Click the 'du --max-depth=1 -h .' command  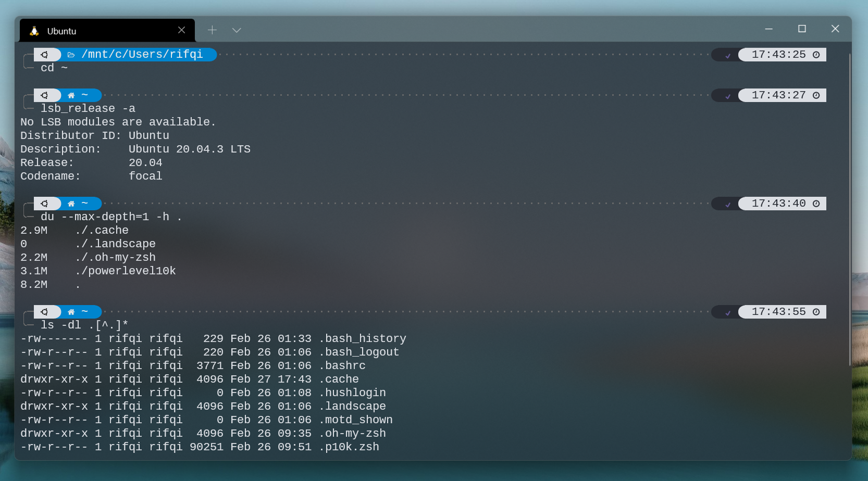tap(111, 217)
